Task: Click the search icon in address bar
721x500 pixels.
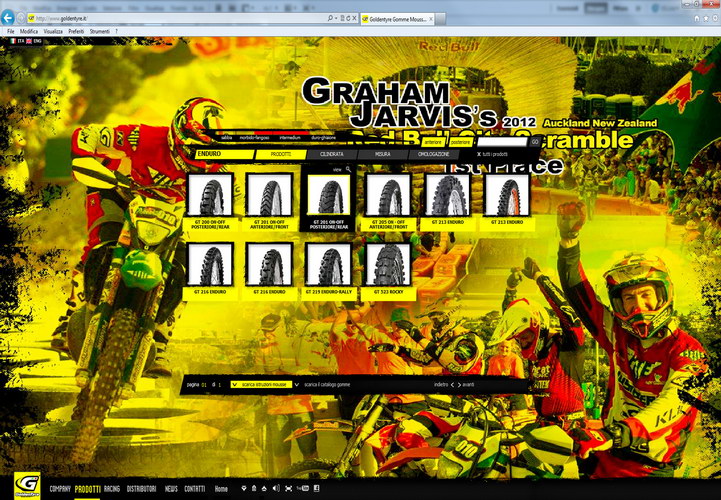Action: [330, 18]
